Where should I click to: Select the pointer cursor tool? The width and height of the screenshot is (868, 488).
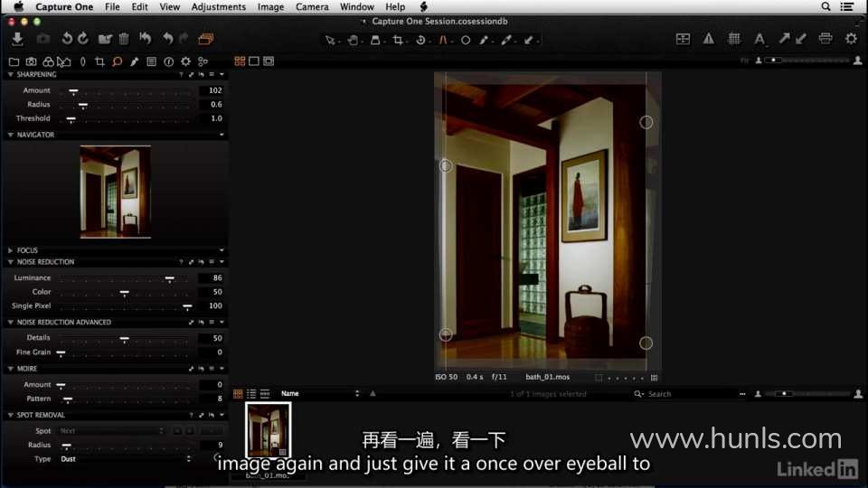point(330,40)
